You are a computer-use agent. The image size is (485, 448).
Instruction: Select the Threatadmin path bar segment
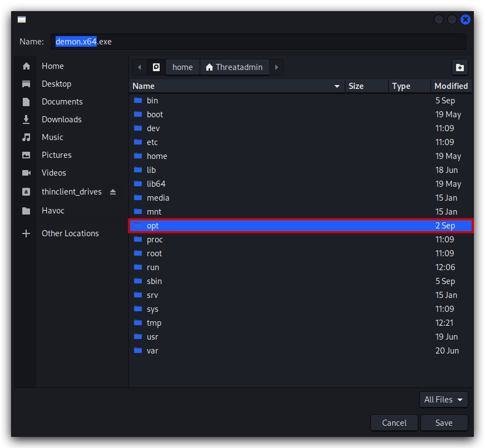pos(235,67)
